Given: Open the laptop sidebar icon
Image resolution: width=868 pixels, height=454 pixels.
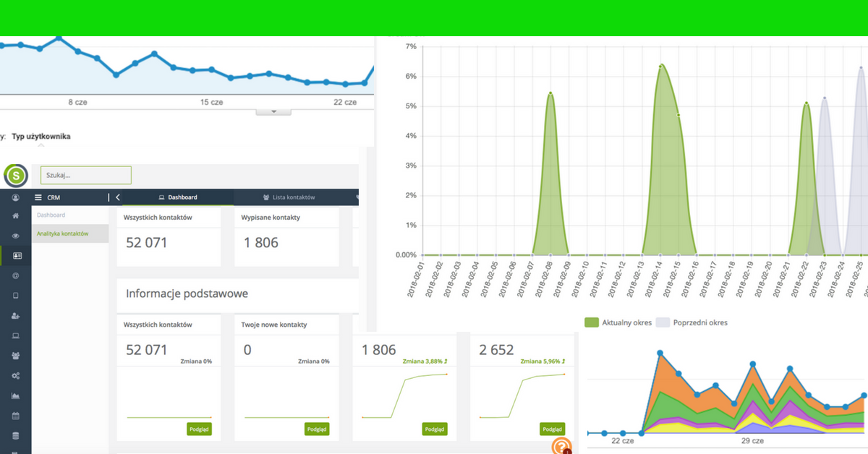Looking at the screenshot, I should pos(16,336).
